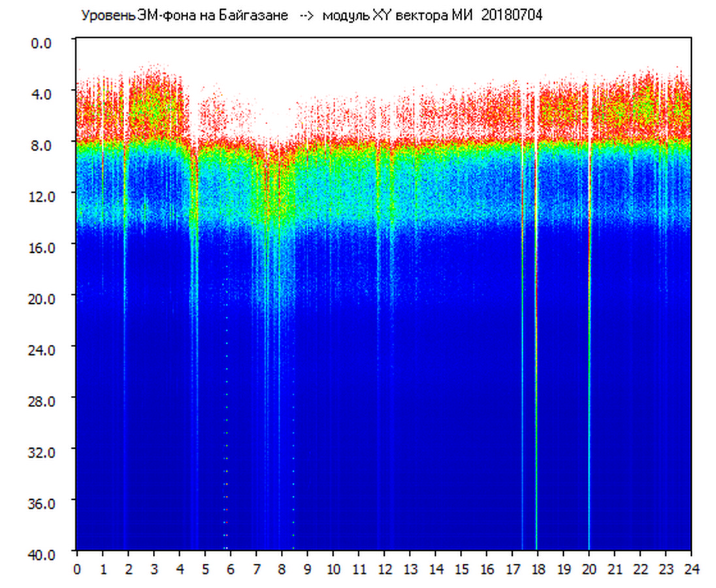Screen dimensions: 716x588
Task: Click hour 6 label on time axis
Action: pos(231,568)
